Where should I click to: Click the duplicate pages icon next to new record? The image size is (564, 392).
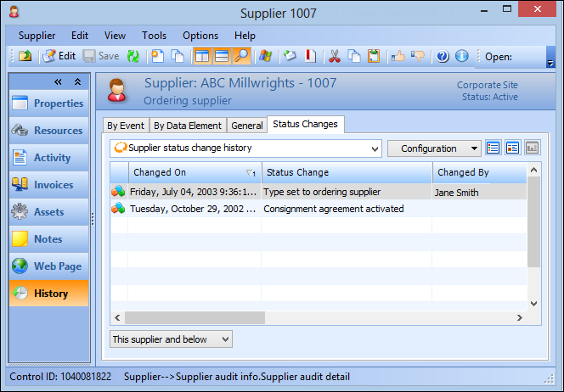pos(178,56)
